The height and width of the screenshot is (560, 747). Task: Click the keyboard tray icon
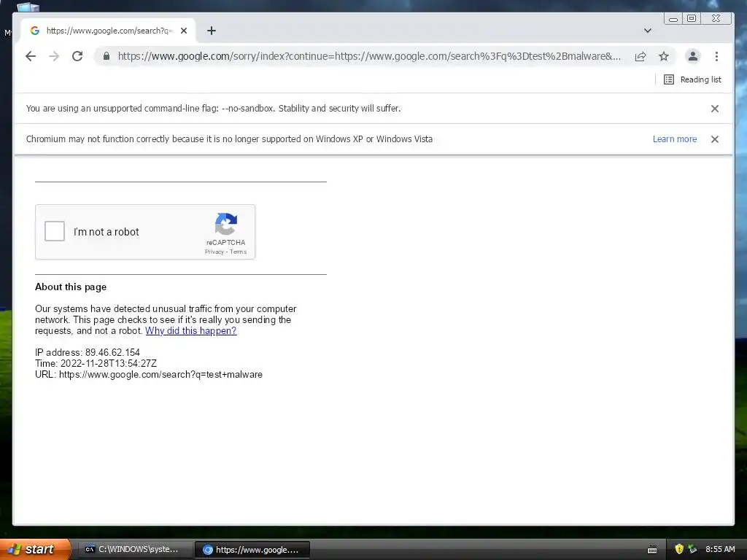[x=652, y=550]
